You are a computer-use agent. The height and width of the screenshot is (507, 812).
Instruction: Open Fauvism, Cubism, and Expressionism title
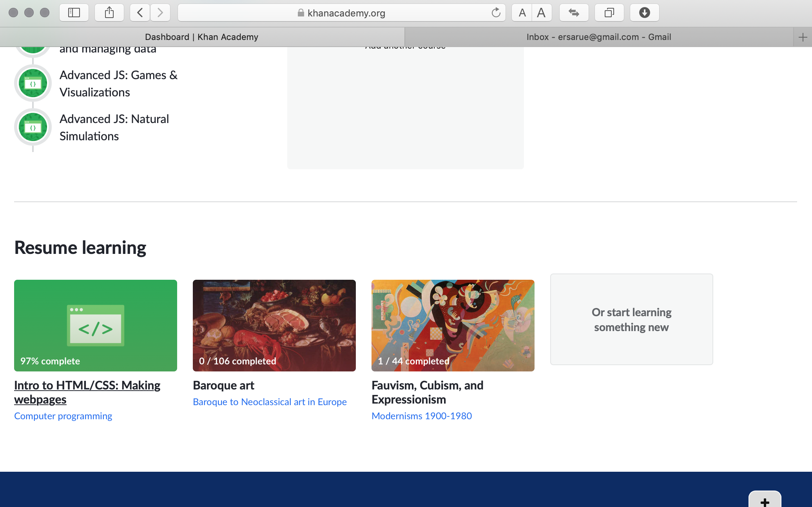click(427, 392)
